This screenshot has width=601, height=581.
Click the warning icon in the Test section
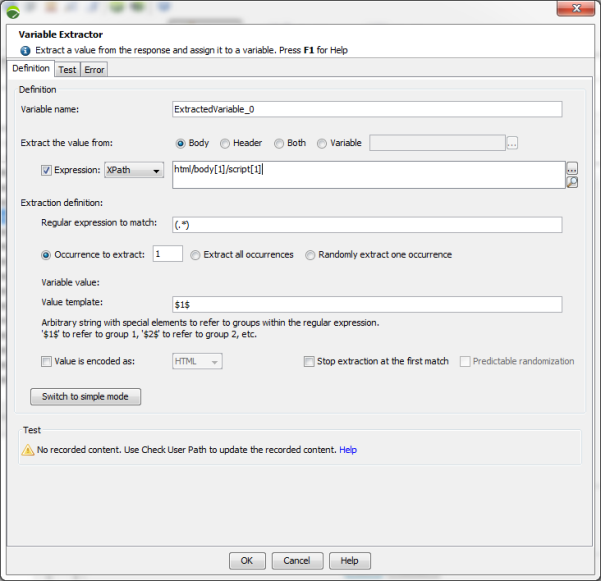pyautogui.click(x=28, y=450)
